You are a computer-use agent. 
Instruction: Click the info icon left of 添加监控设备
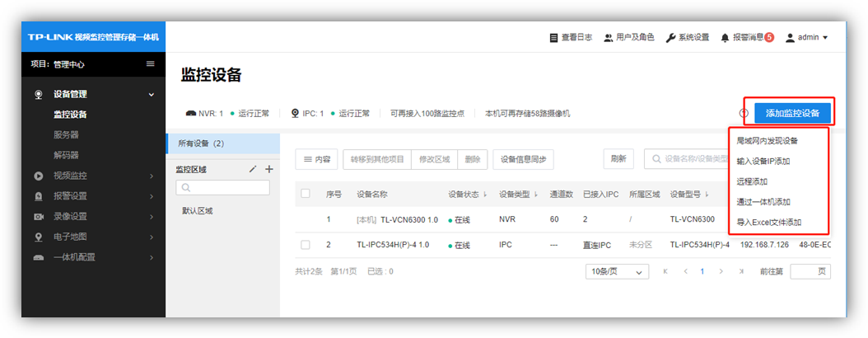744,113
